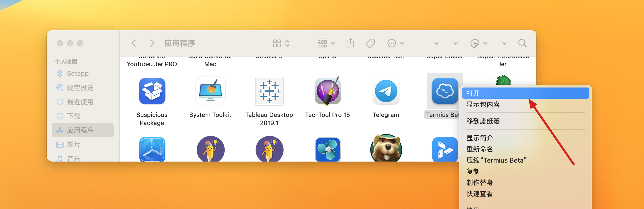Click the Share toolbar icon
Screen dimensions: 644x209
(350, 43)
